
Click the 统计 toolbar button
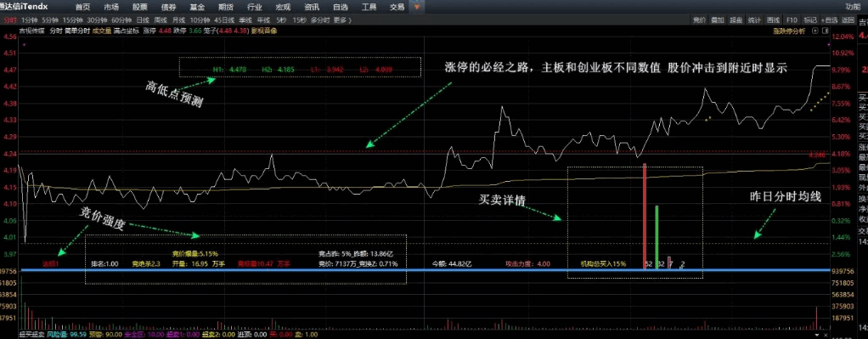[x=754, y=20]
